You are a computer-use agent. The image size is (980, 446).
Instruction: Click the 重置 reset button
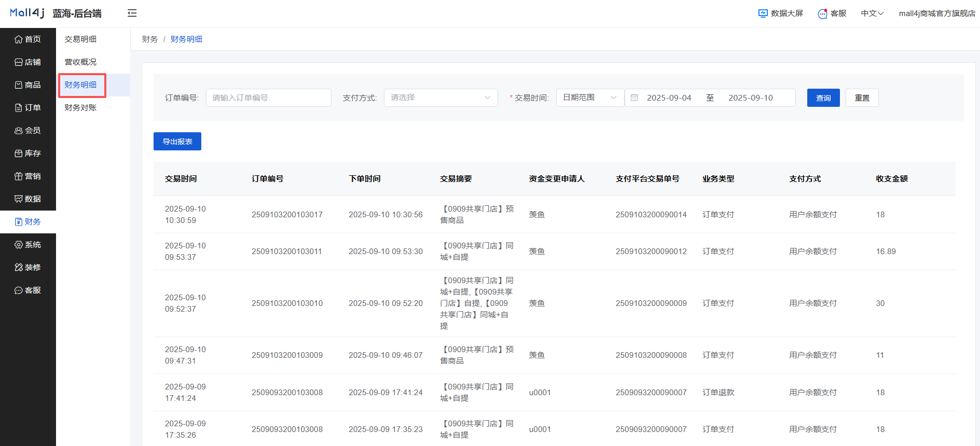click(x=862, y=97)
